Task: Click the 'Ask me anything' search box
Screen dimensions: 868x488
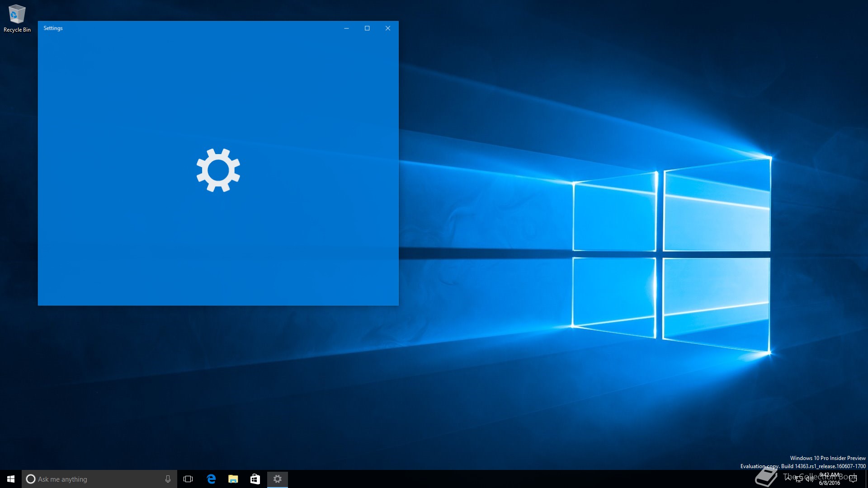Action: (90, 479)
